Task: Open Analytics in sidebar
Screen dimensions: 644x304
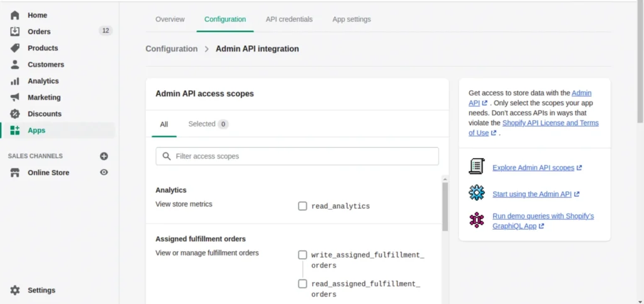Action: click(43, 81)
